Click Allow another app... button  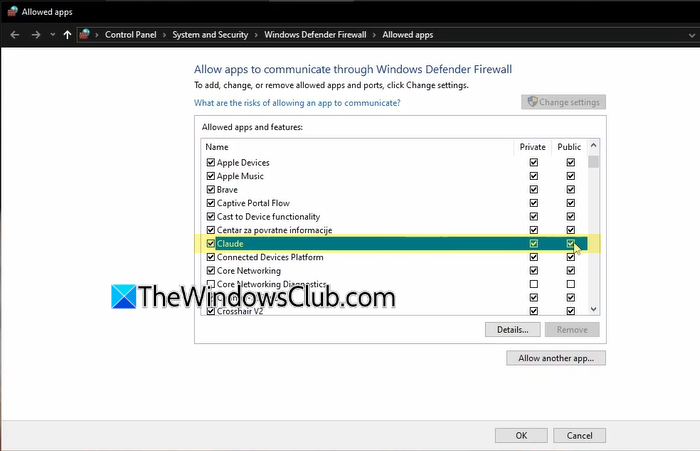pos(556,358)
